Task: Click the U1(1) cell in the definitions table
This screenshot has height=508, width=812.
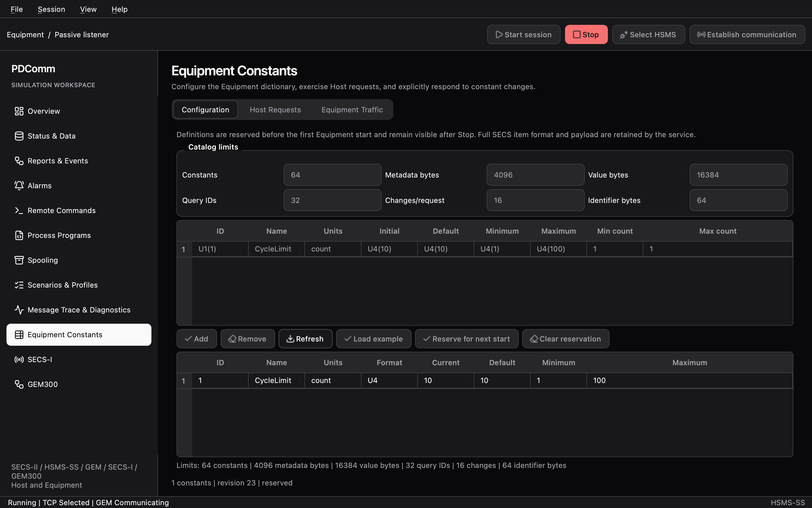Action: click(x=220, y=249)
